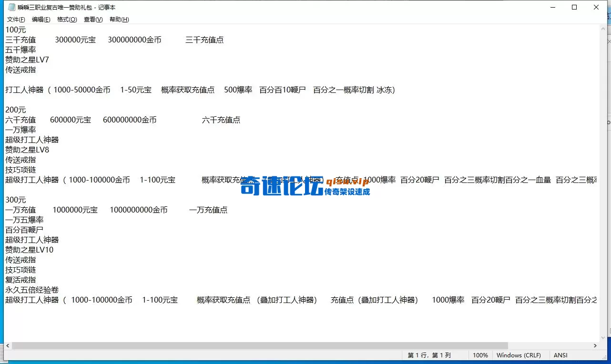
Task: Open the 文件(F) menu
Action: pyautogui.click(x=16, y=19)
